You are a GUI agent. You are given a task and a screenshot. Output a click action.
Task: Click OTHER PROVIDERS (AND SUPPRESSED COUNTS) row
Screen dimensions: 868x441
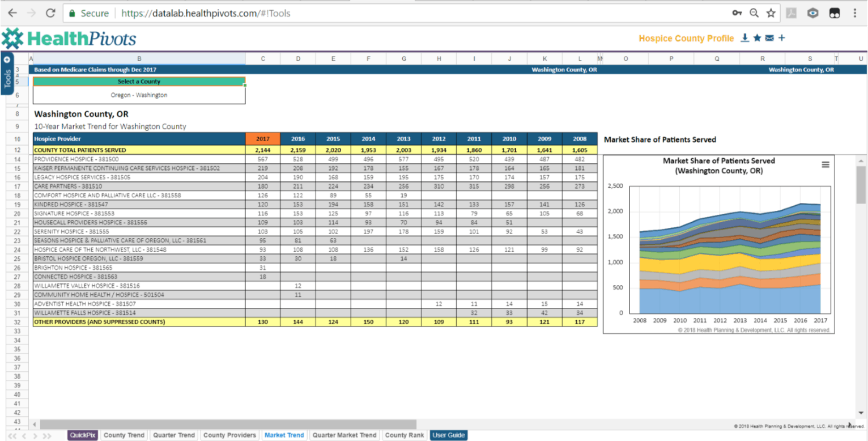click(x=139, y=322)
